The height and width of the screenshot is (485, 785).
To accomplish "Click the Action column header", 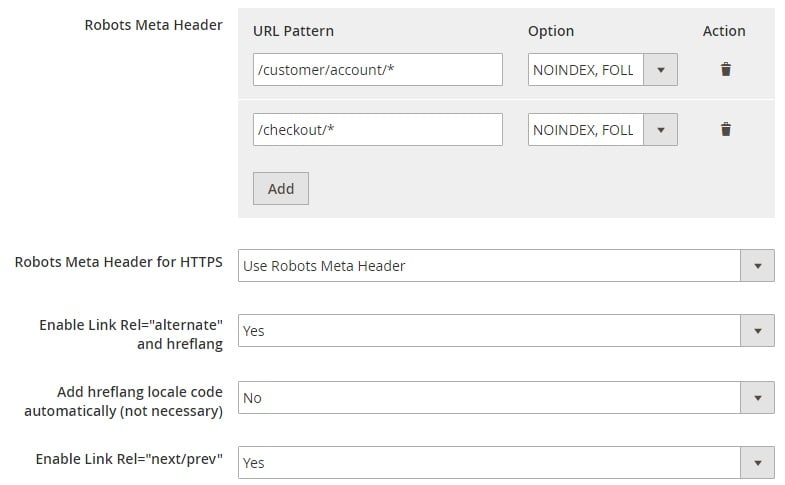I will point(724,31).
